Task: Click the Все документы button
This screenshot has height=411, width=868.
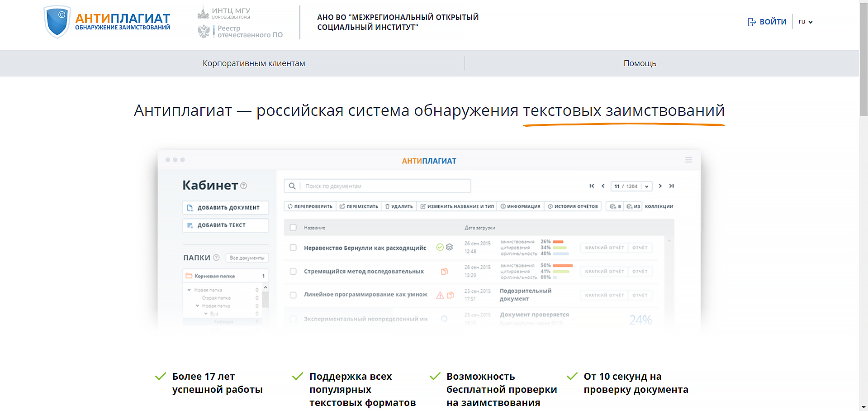Action: click(247, 258)
